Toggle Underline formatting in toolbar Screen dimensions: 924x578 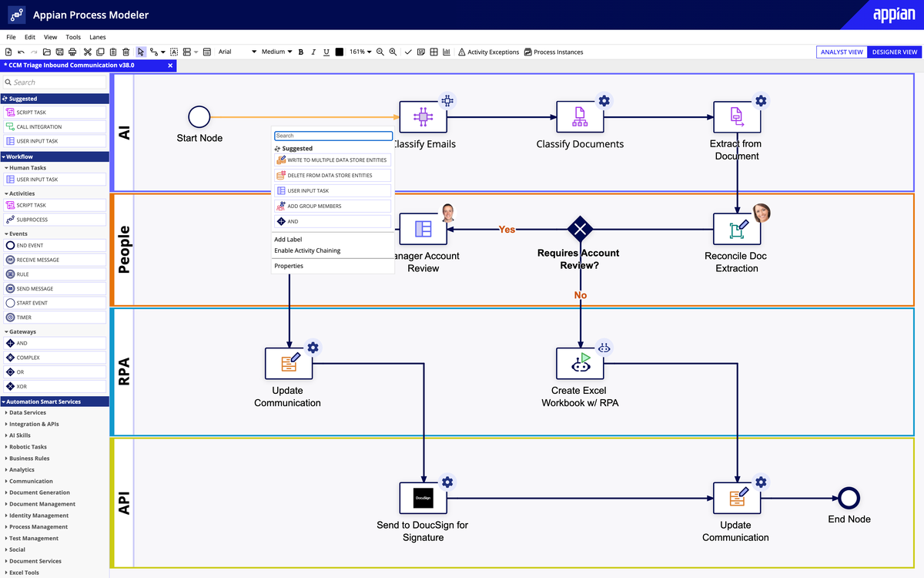[x=326, y=52]
